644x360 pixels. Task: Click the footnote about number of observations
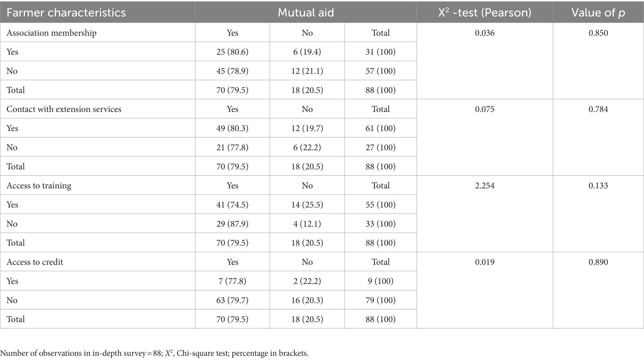(154, 353)
